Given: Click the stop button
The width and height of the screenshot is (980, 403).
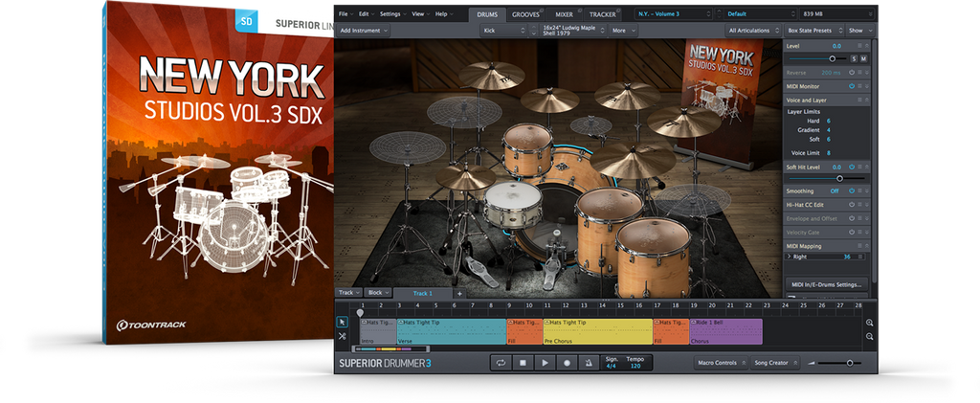Looking at the screenshot, I should click(x=523, y=363).
